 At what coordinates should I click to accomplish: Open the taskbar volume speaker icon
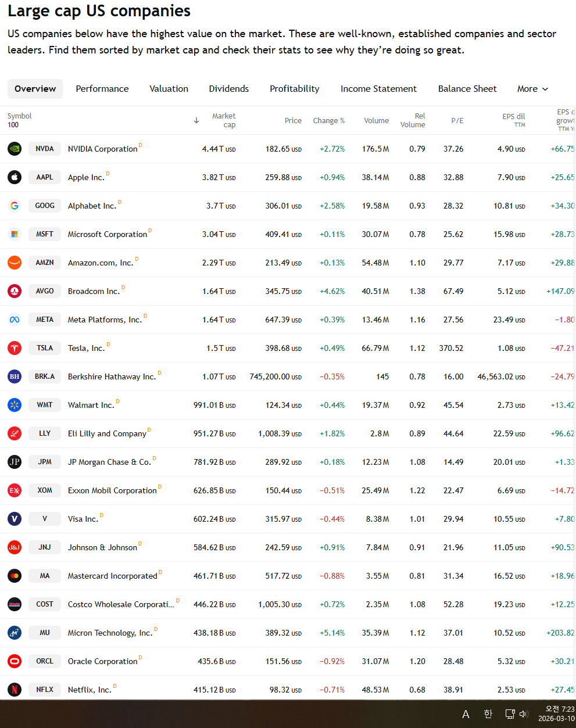tap(523, 714)
